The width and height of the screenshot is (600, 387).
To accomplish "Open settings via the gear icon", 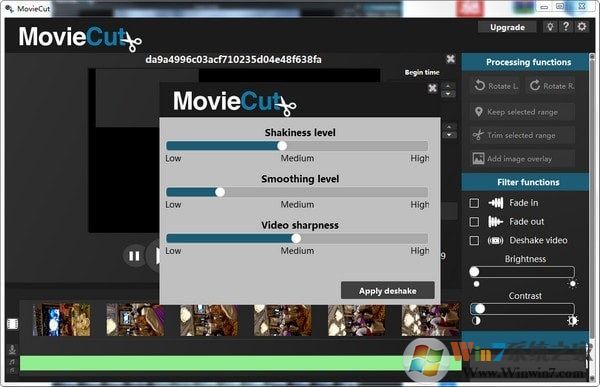I will pos(582,27).
